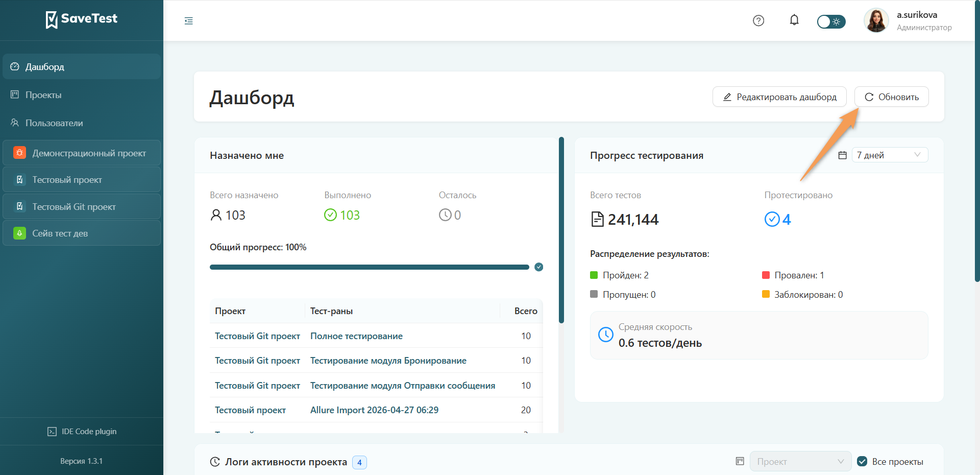The width and height of the screenshot is (980, 475).
Task: Click the Проекты board icon in the sidebar
Action: pos(15,94)
